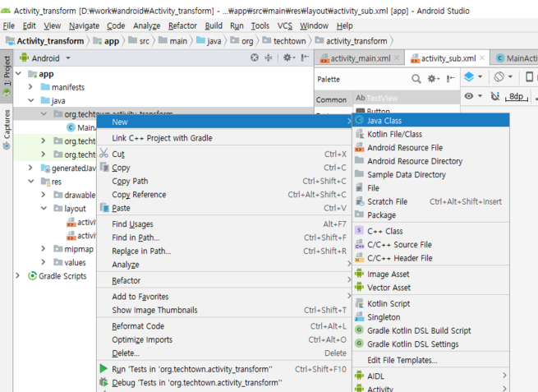538x392 pixels.
Task: Collapse the res folder
Action: click(31, 182)
